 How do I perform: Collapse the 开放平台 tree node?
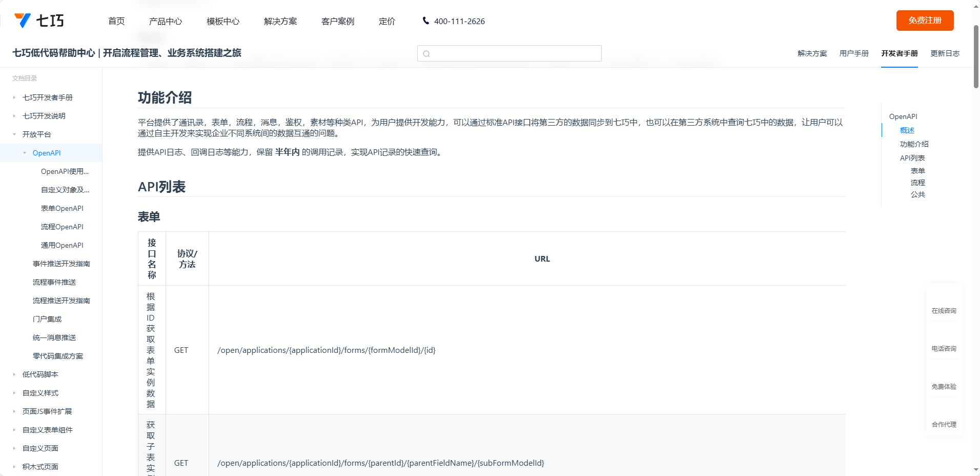(14, 134)
